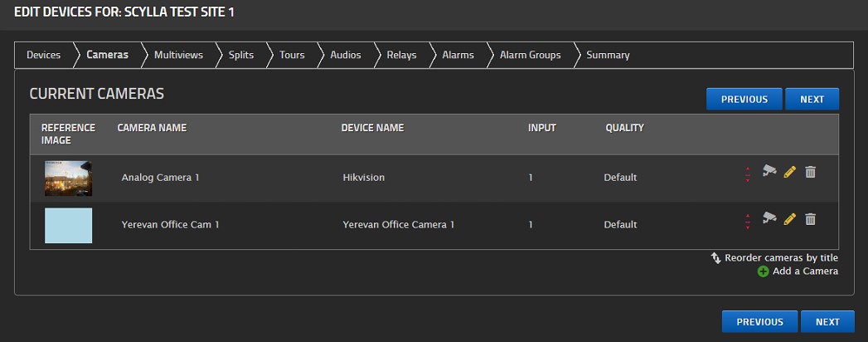Click reorder arrows for Yerevan Office Cam 1
The height and width of the screenshot is (342, 868).
pyautogui.click(x=748, y=220)
